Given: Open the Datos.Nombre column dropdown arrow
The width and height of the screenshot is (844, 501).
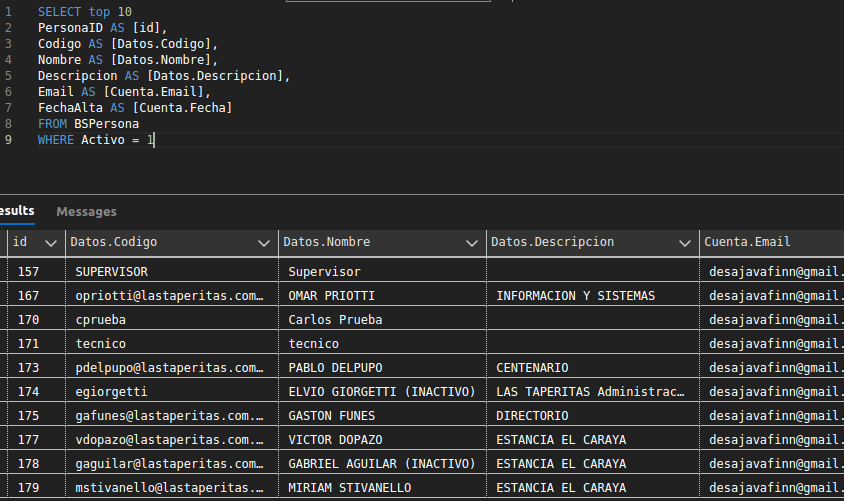Looking at the screenshot, I should (472, 243).
